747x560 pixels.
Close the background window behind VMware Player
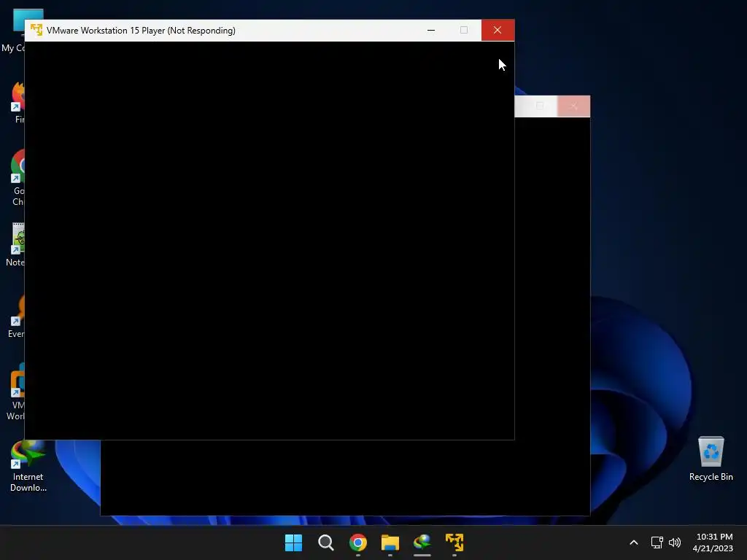[573, 106]
